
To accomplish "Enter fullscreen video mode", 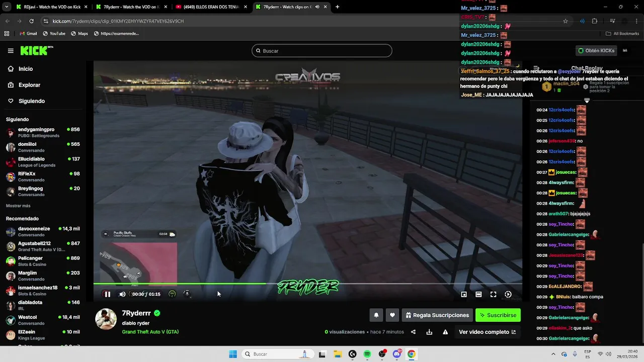I will point(494,295).
